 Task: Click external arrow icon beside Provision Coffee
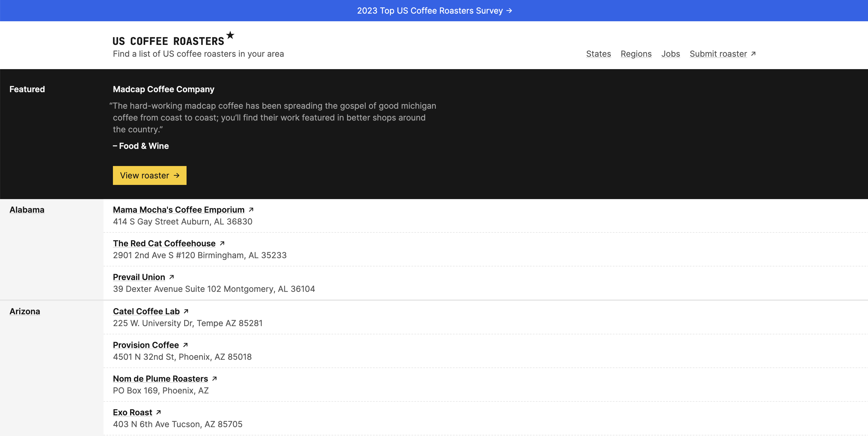185,345
